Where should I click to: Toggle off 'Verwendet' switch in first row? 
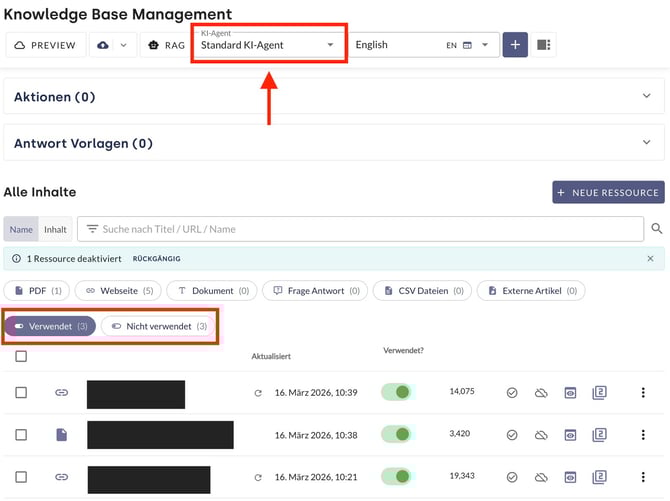click(x=396, y=393)
